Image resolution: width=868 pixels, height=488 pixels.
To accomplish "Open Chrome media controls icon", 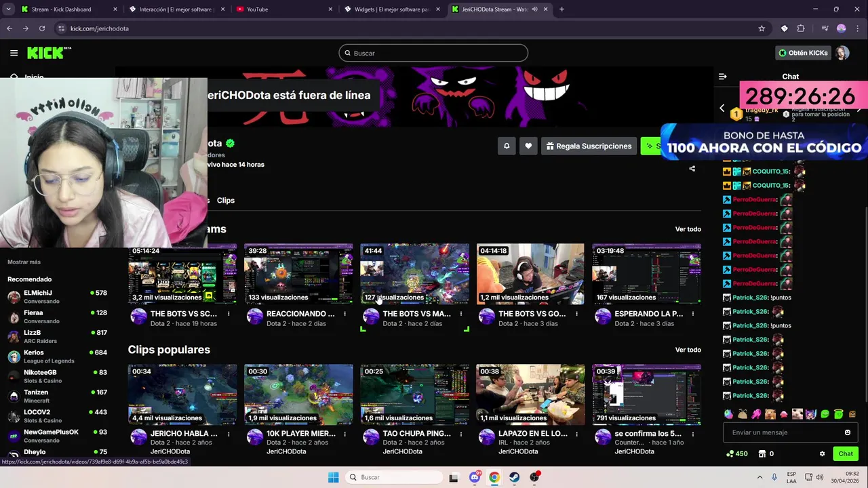I will click(x=825, y=28).
